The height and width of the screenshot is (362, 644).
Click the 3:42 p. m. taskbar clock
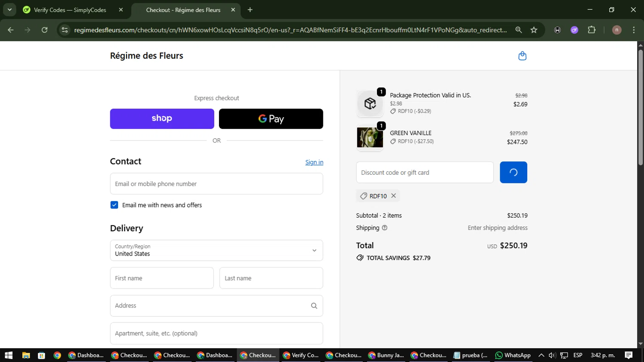point(603,355)
